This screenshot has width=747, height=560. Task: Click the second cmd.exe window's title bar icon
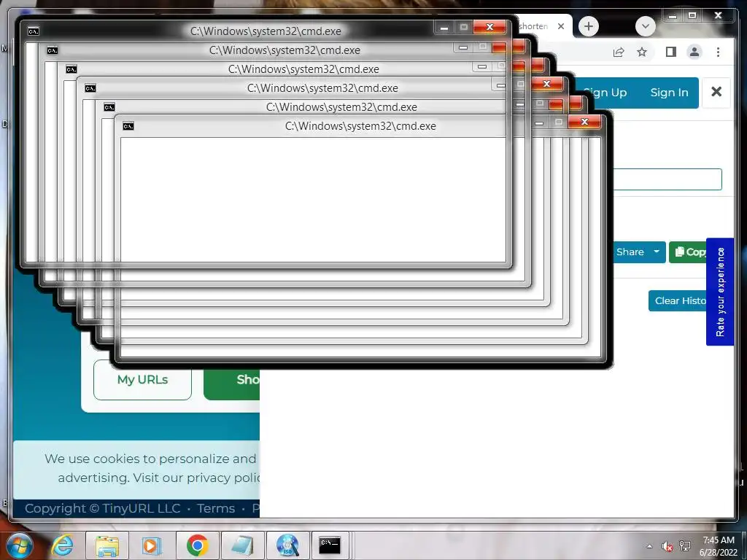click(x=53, y=50)
